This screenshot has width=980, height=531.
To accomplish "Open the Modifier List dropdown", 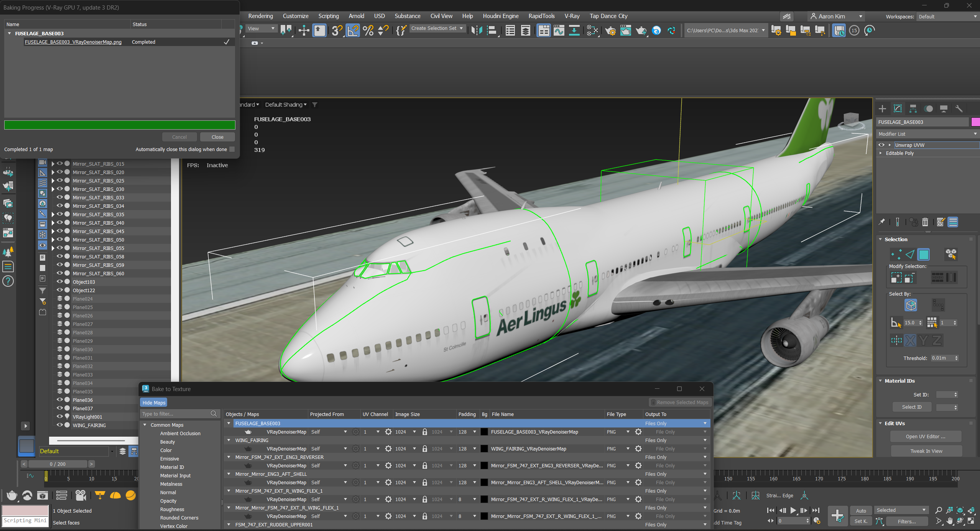I will click(927, 134).
